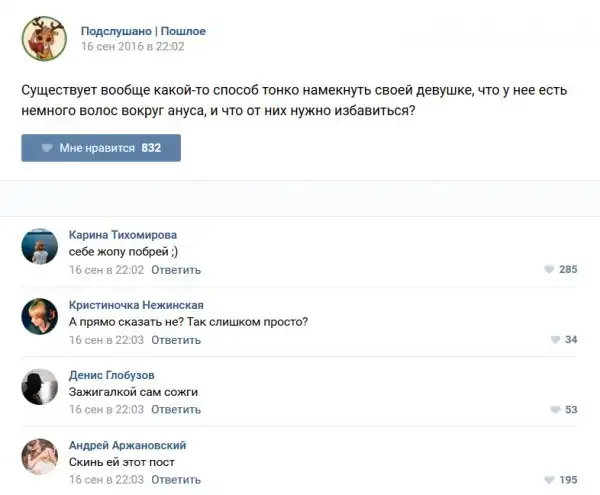Reply to Карина Тихомирова's comment
Viewport: 600px width, 495px height.
point(176,270)
